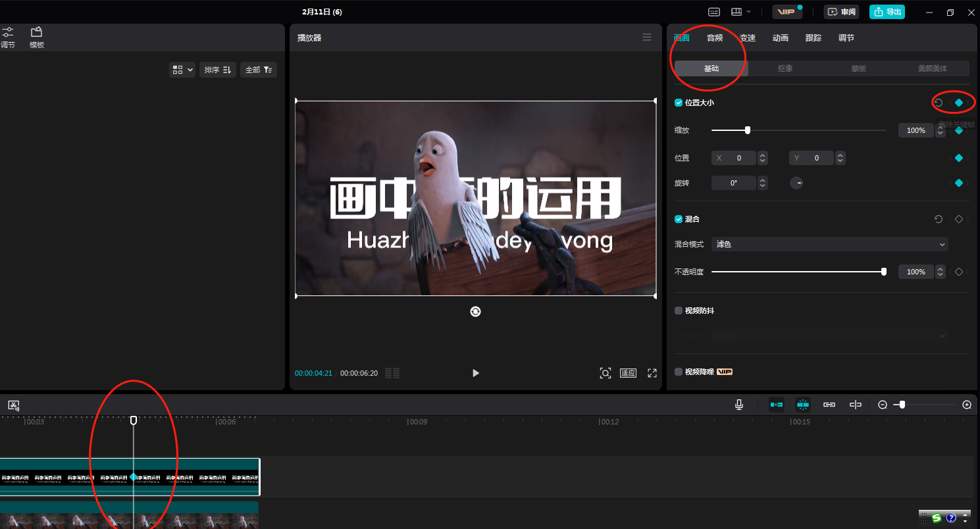Open the media view mode dropdown
Image resolution: width=980 pixels, height=529 pixels.
point(182,70)
